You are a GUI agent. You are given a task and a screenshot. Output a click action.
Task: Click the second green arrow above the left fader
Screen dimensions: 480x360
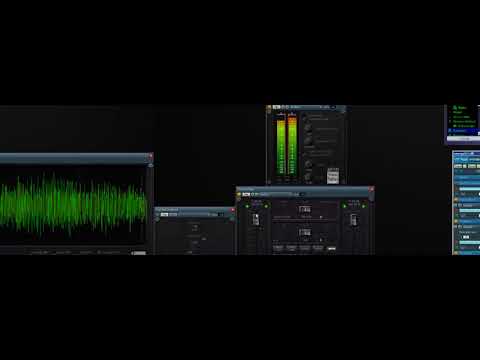coord(266,206)
